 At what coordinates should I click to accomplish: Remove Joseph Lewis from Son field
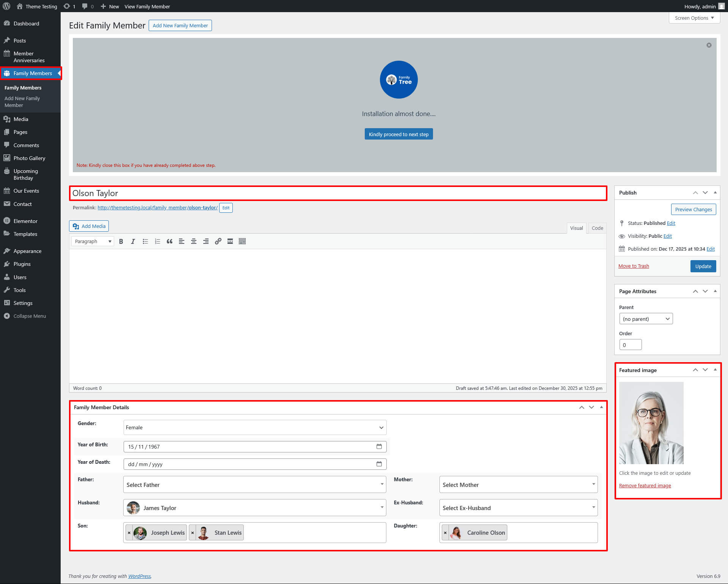129,533
